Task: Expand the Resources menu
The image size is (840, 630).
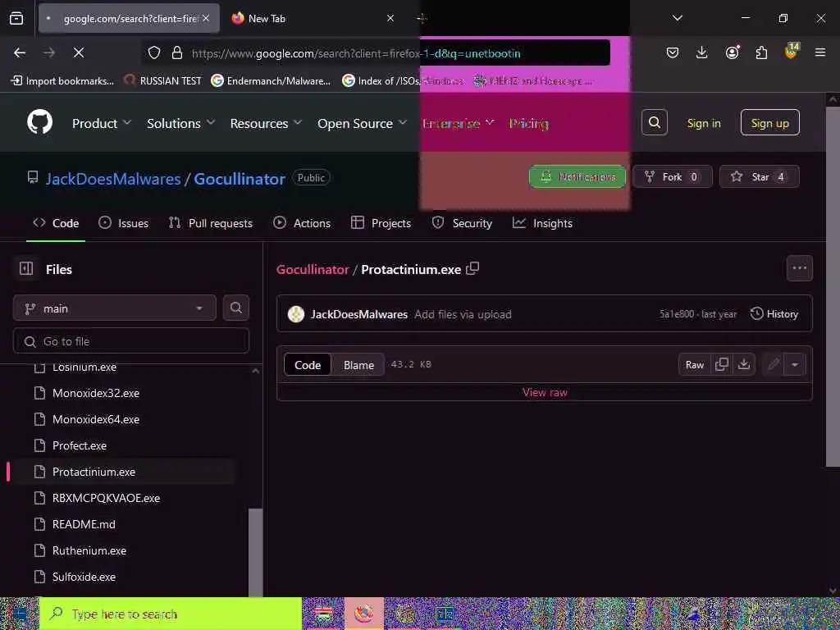Action: click(x=267, y=123)
